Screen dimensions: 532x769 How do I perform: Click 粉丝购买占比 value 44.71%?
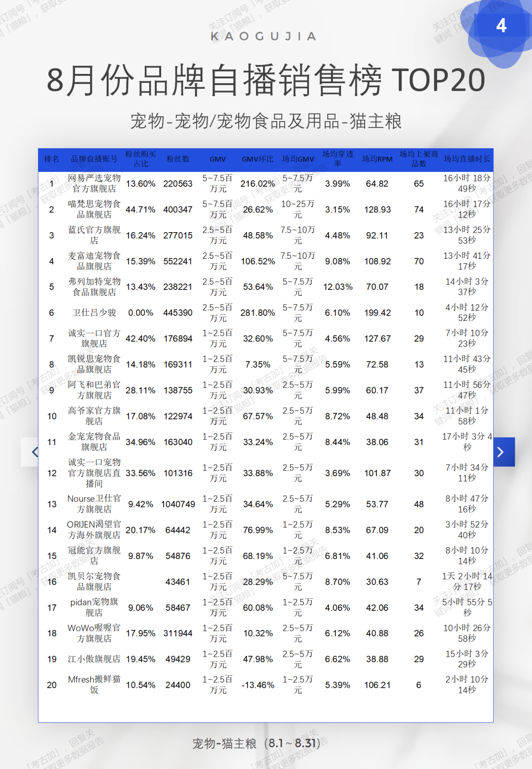140,210
